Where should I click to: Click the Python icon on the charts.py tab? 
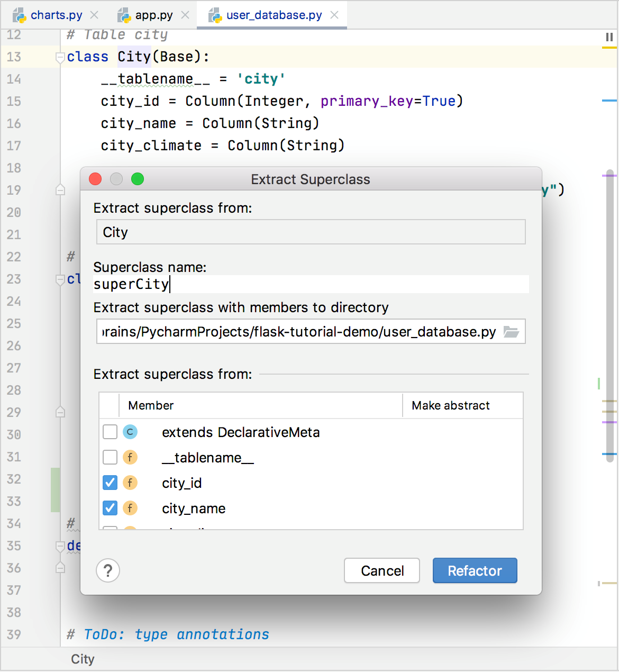click(20, 15)
